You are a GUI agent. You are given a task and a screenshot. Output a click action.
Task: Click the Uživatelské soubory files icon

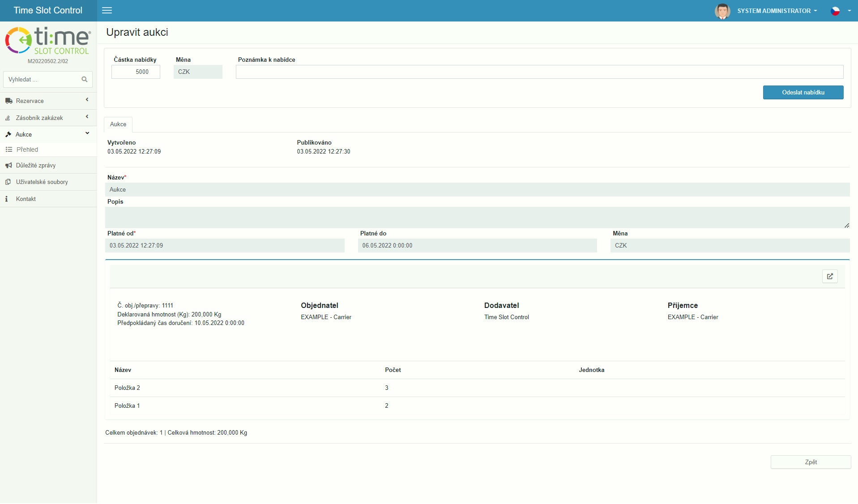[8, 182]
